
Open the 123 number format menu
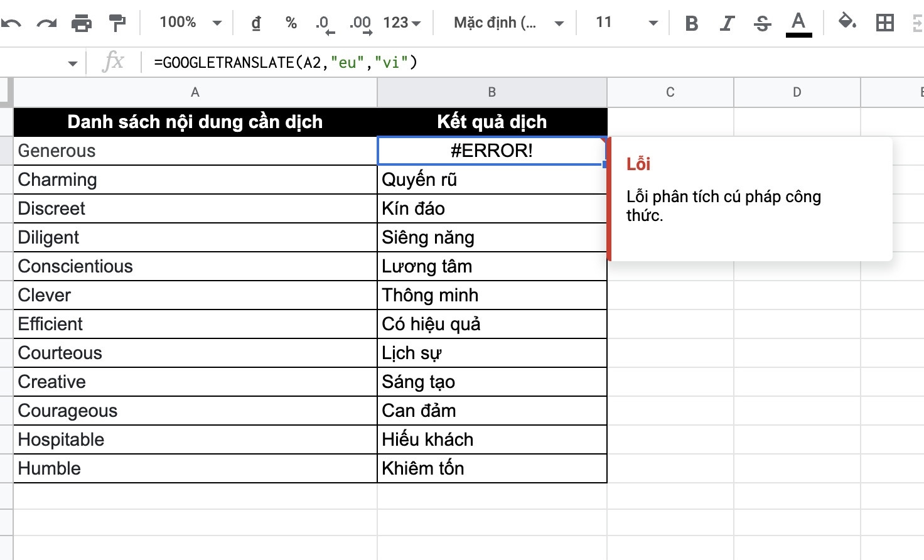click(402, 23)
